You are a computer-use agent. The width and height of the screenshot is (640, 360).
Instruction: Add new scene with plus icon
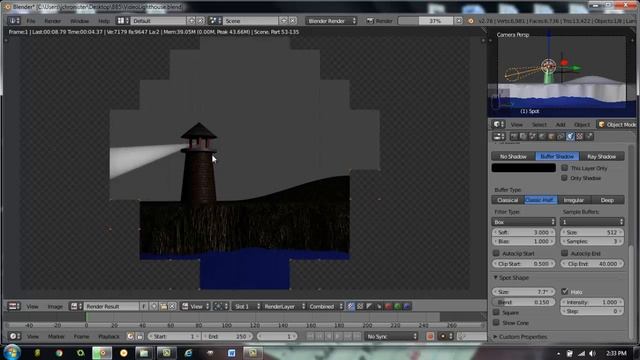tap(284, 20)
